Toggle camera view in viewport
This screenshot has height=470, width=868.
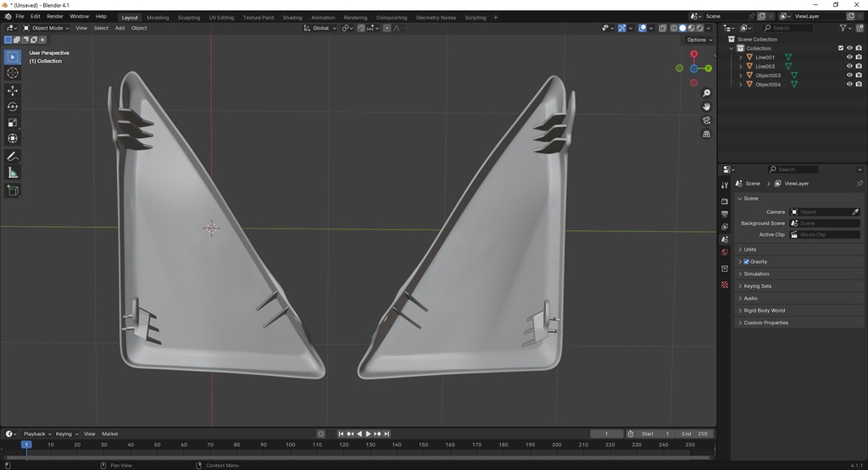pos(706,120)
